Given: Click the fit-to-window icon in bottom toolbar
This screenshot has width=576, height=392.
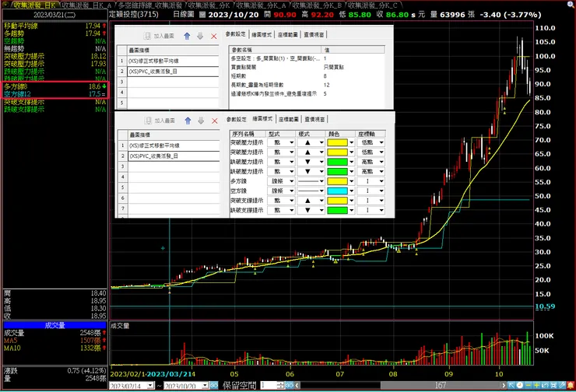Looking at the screenshot, I should (x=553, y=386).
